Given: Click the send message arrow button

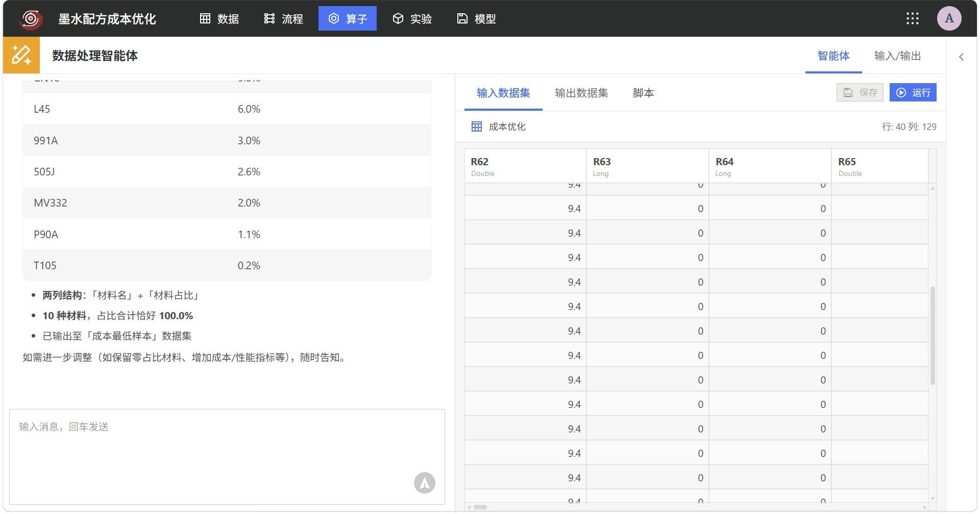Looking at the screenshot, I should pos(425,483).
